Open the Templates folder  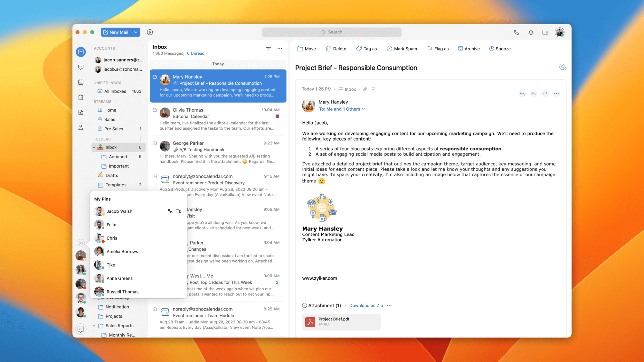[119, 185]
